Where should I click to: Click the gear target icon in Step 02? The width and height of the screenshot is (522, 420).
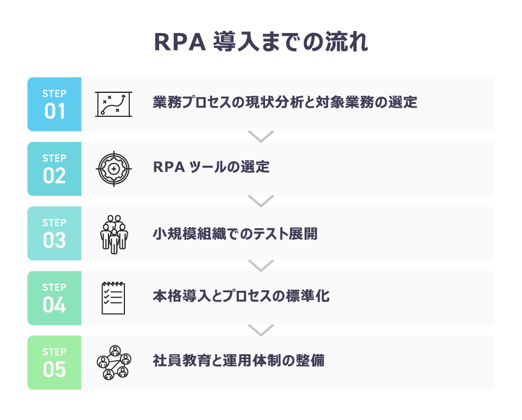pos(114,169)
